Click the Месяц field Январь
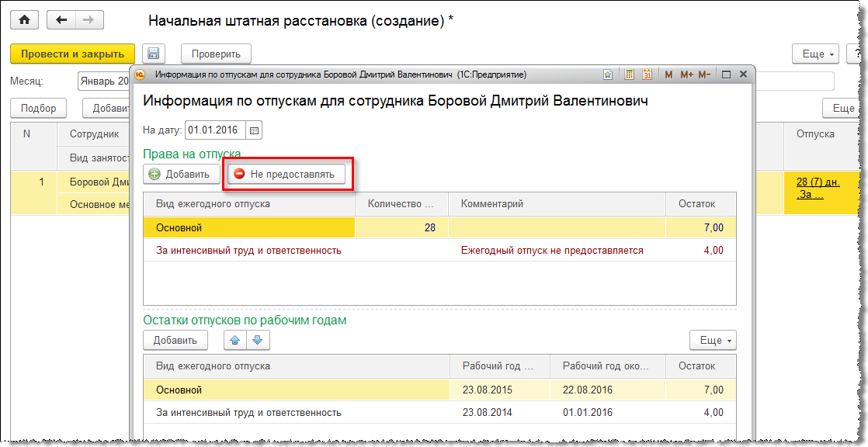 [104, 81]
